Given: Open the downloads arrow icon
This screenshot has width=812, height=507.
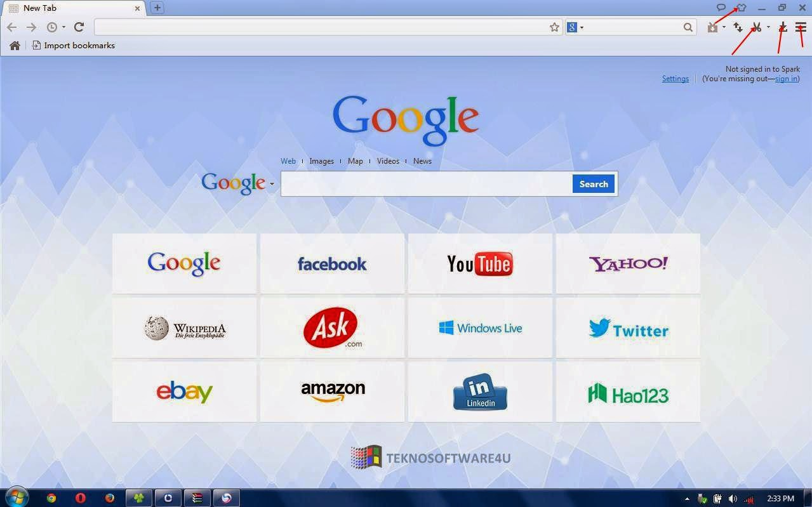Looking at the screenshot, I should [x=783, y=27].
